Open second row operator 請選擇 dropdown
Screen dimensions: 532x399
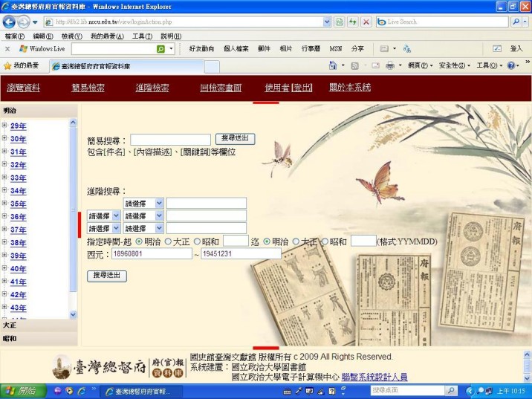point(103,215)
